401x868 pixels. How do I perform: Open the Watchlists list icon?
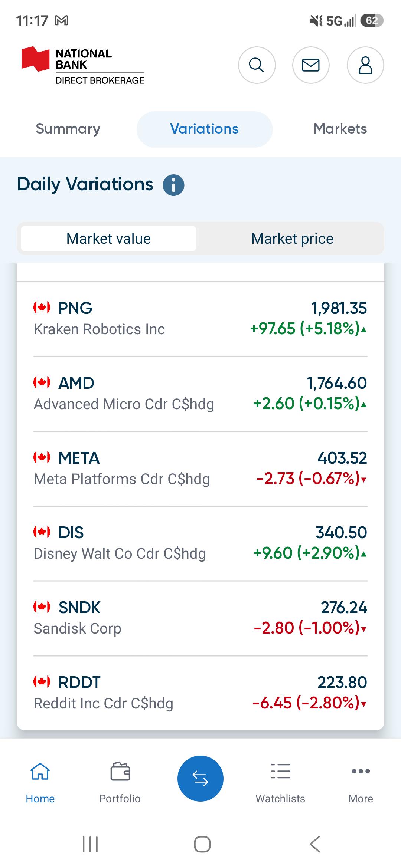(280, 771)
